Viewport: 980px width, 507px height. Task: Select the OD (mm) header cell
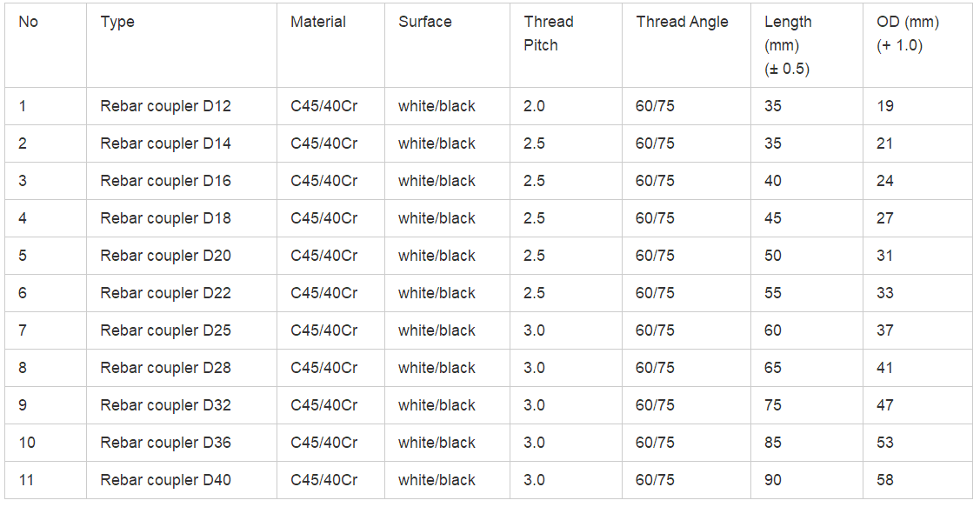coord(919,45)
